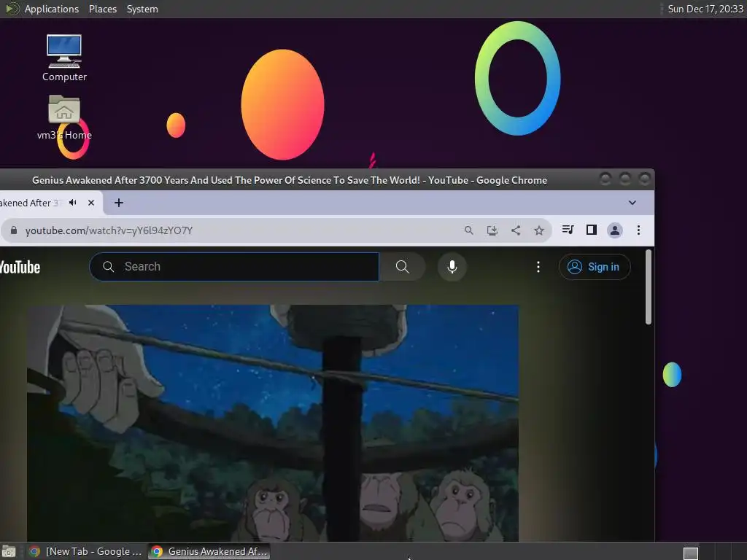Click the address bar magnifier zoom icon
Viewport: 747px width, 560px height.
point(469,230)
